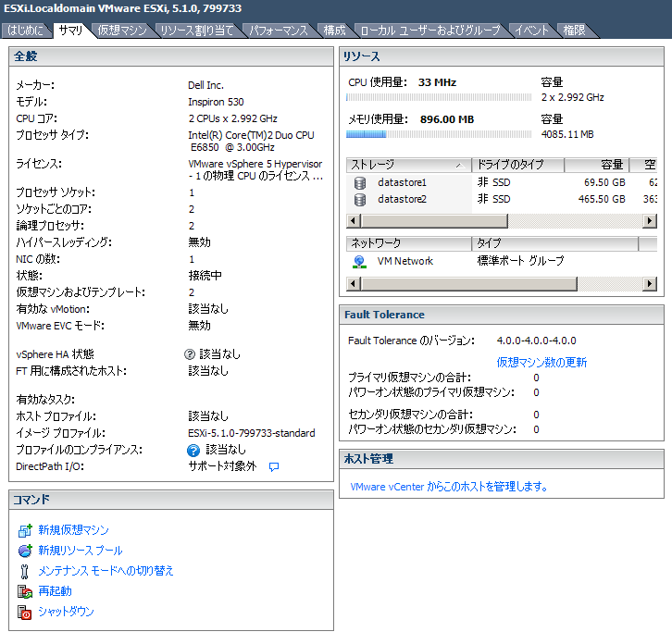Click VMware vCenter からこのホストを管理します link
This screenshot has width=672, height=632.
pyautogui.click(x=449, y=487)
